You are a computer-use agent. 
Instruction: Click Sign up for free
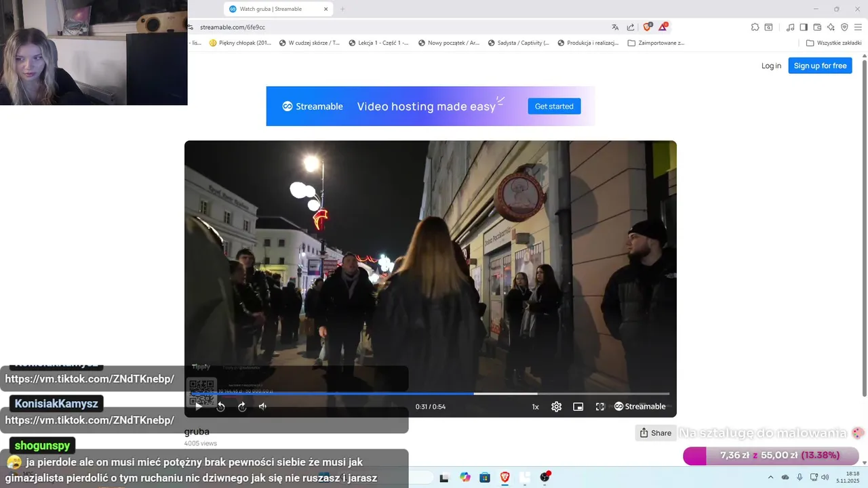[x=820, y=66]
